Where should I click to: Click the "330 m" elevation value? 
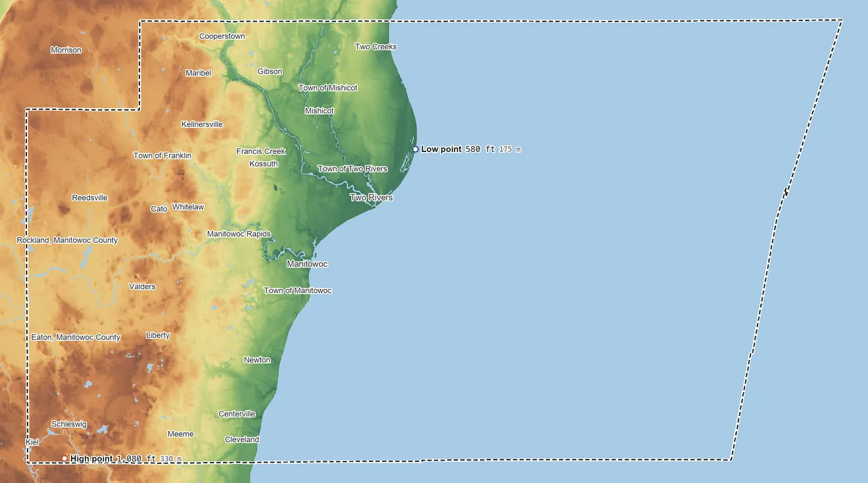[171, 459]
